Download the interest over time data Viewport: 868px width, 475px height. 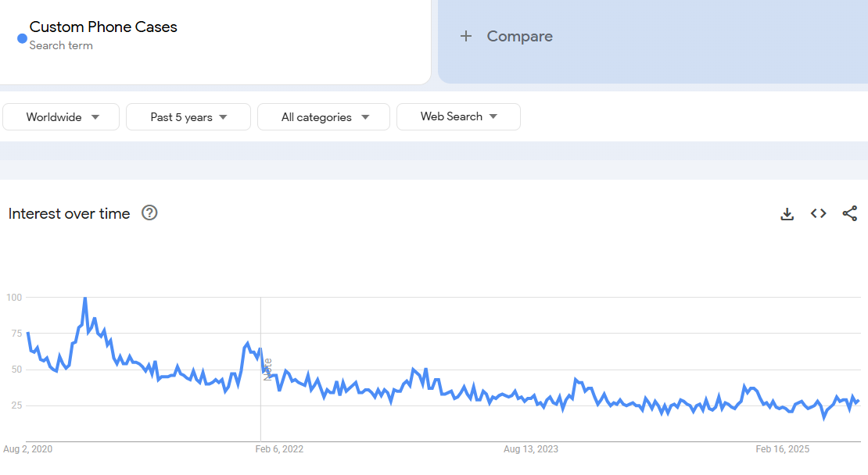click(787, 213)
